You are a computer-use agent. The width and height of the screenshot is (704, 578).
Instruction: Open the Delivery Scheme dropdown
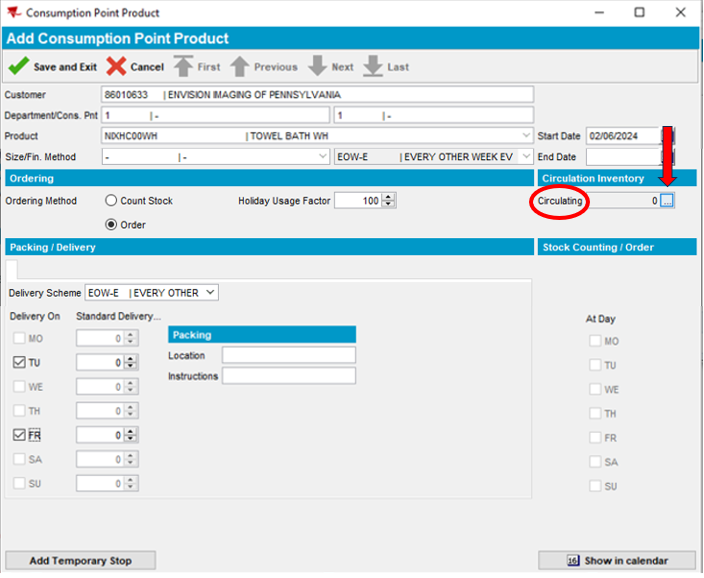210,292
